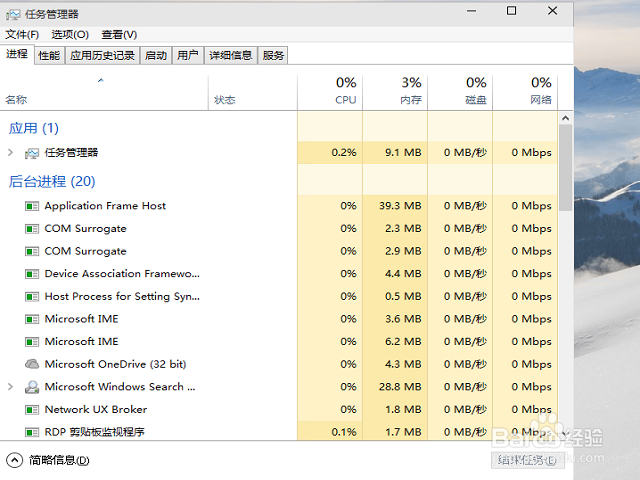Image resolution: width=640 pixels, height=480 pixels.
Task: Switch to the 用户 tab
Action: pos(188,55)
